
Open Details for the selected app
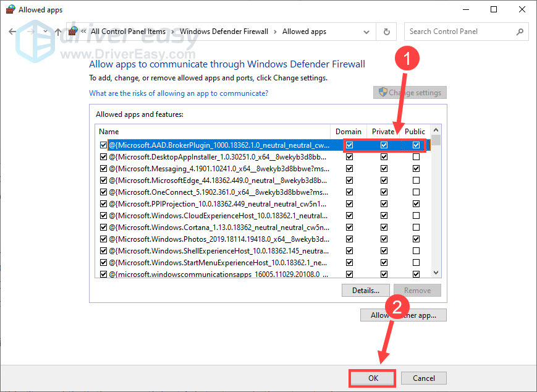(365, 291)
